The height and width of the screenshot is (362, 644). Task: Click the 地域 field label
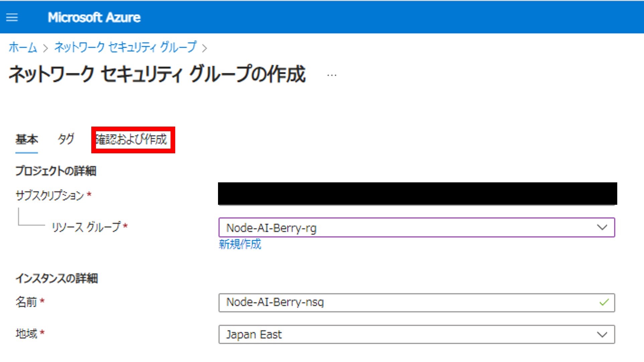(x=26, y=333)
